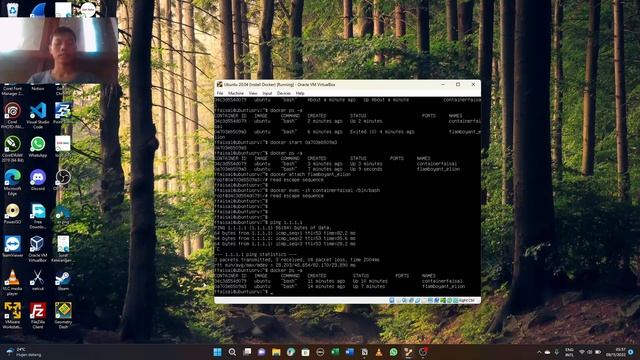Open netcut desktop shortcut
This screenshot has width=640, height=360.
pos(38,280)
